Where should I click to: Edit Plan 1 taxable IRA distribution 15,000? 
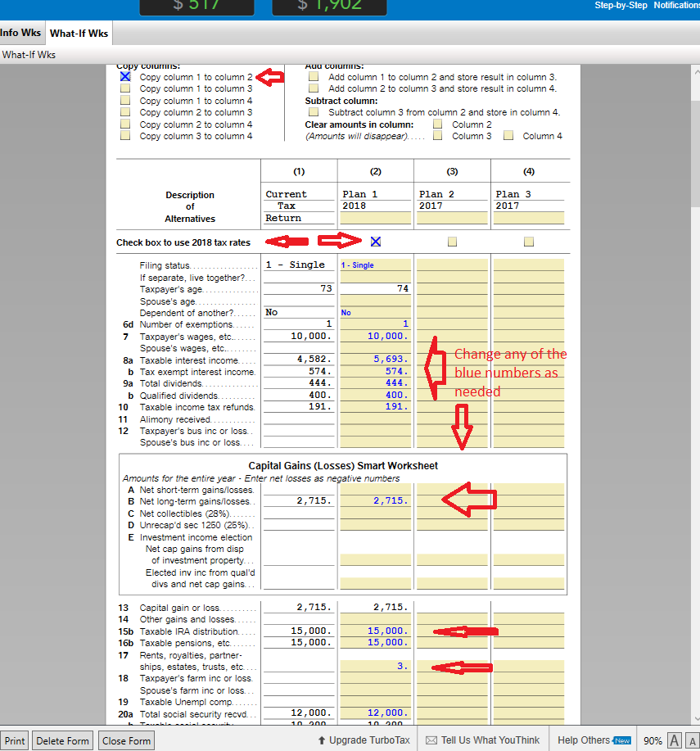375,631
